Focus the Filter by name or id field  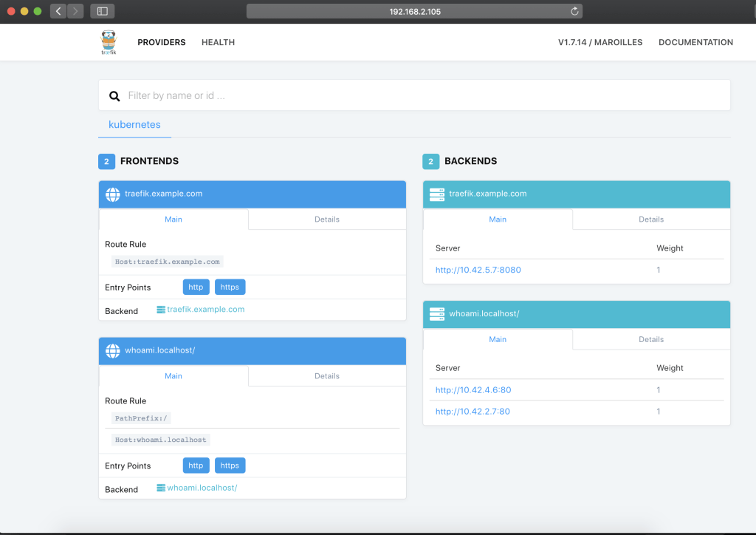click(415, 95)
